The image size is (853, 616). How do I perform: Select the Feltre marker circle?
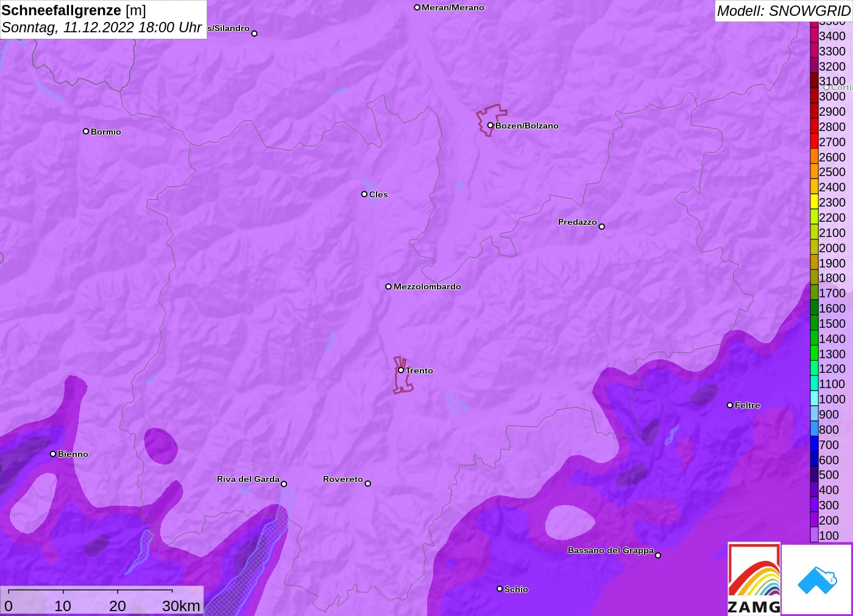point(730,405)
